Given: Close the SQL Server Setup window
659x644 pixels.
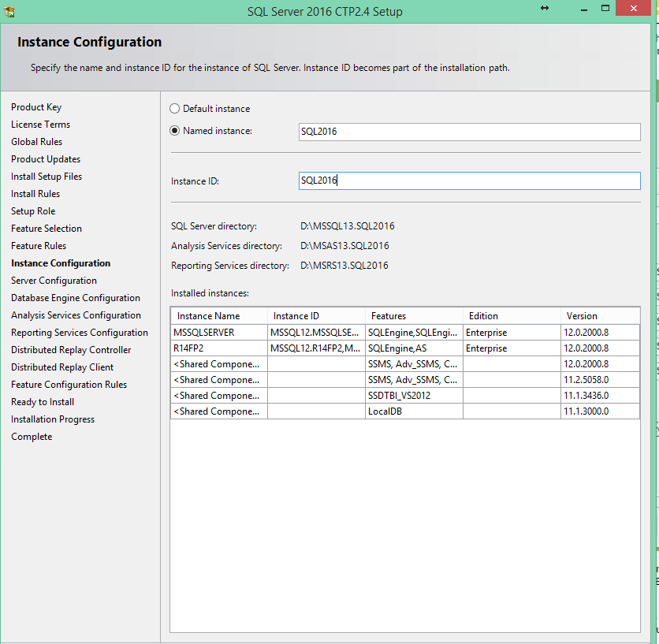Looking at the screenshot, I should (x=633, y=8).
